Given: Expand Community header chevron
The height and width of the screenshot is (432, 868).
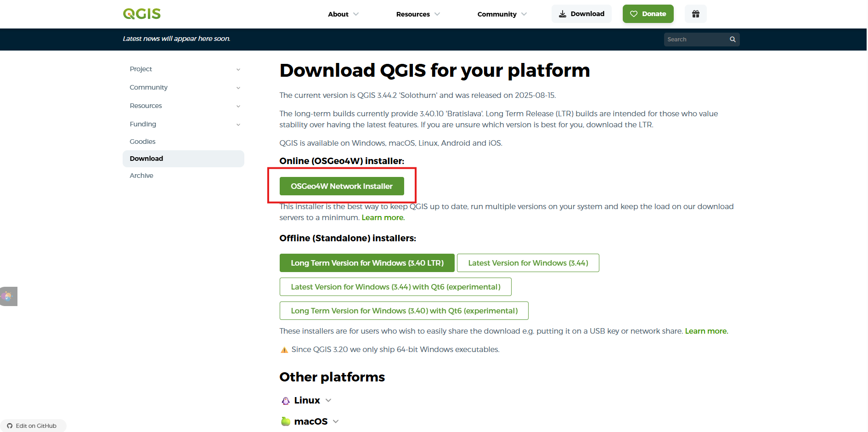Looking at the screenshot, I should [x=524, y=14].
